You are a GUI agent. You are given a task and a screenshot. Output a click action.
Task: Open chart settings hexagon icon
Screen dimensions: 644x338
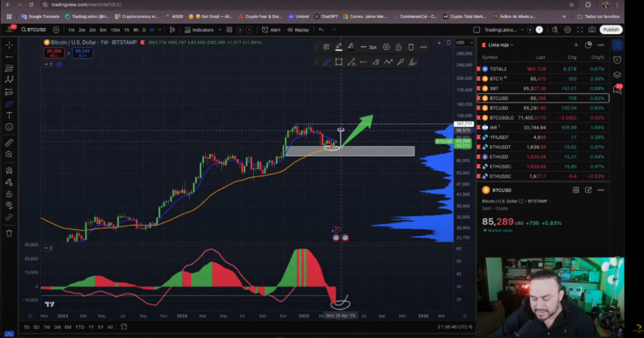(x=567, y=30)
